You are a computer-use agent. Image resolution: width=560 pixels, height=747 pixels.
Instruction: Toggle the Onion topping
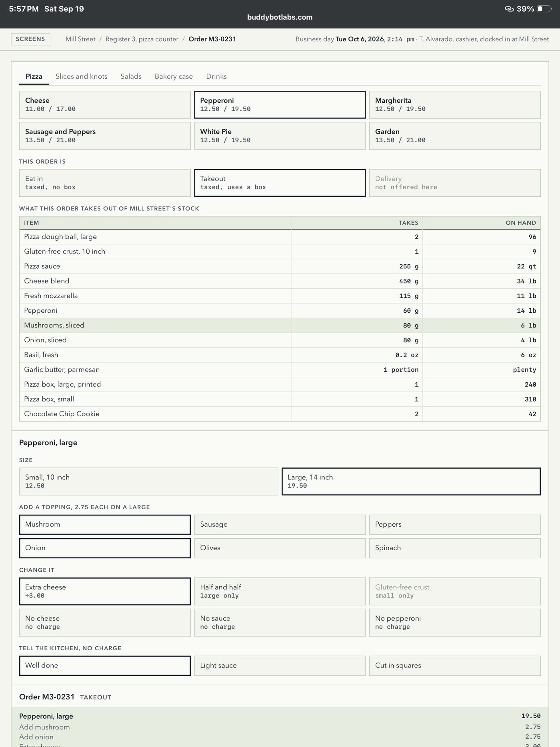pos(105,548)
